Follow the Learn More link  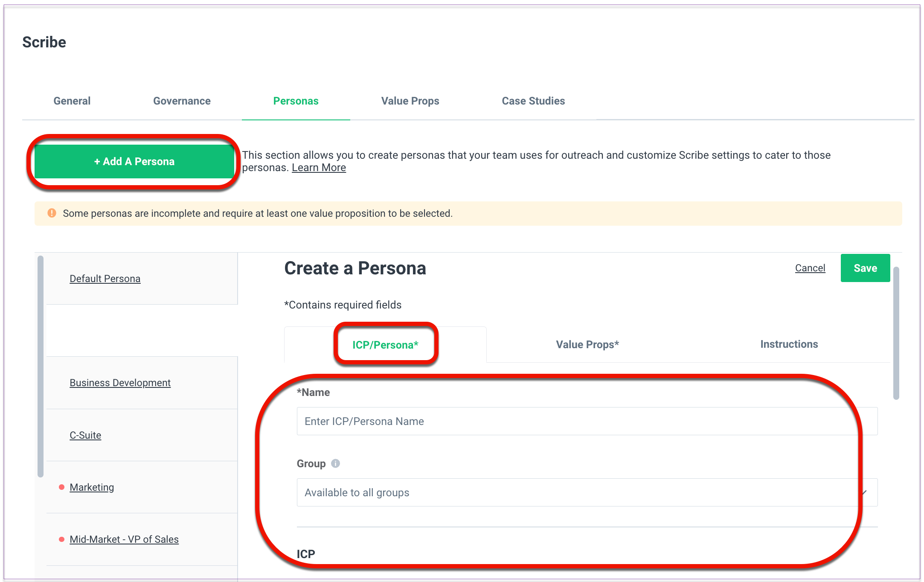tap(319, 168)
